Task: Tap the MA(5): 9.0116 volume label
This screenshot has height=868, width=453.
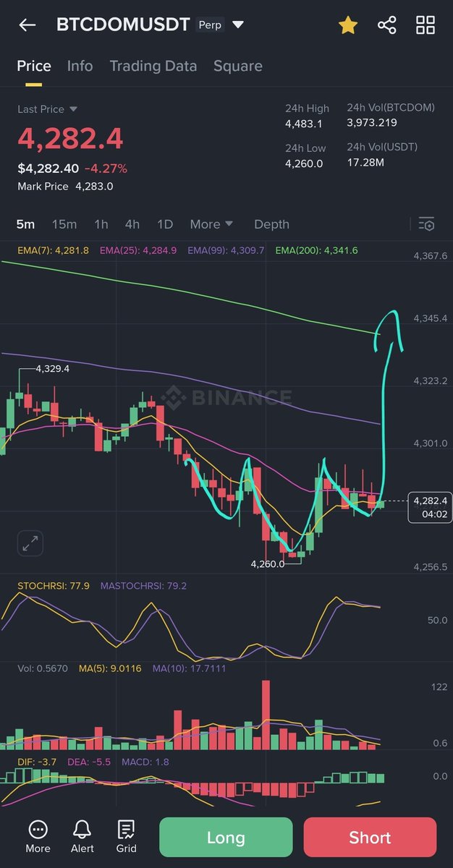Action: pos(111,668)
